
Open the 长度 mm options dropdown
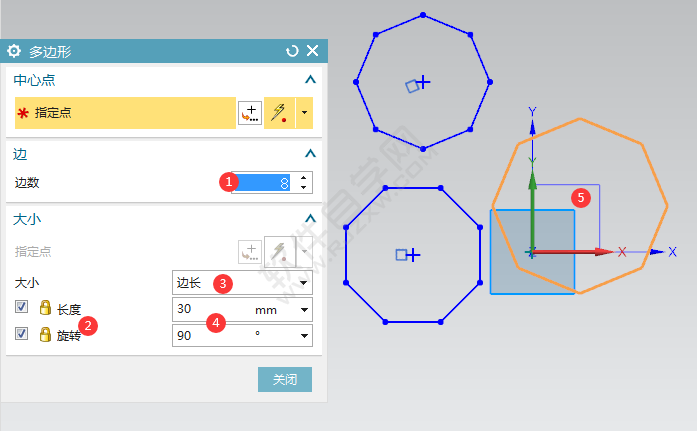304,310
